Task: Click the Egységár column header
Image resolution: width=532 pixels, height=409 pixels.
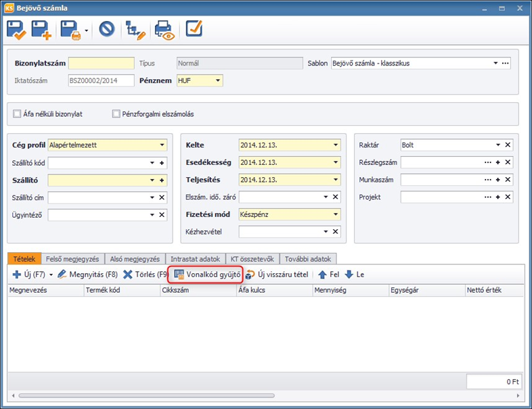Action: (427, 291)
